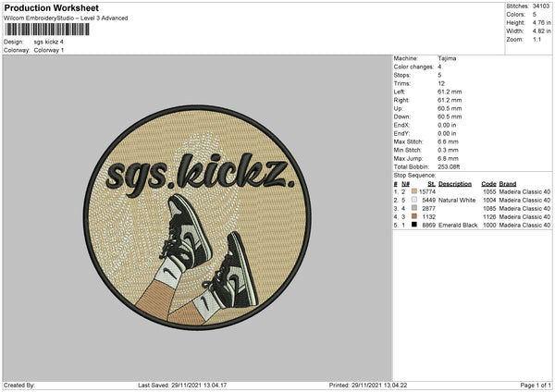This screenshot has width=555, height=392.
Task: Click thread code 1000
Action: point(489,225)
